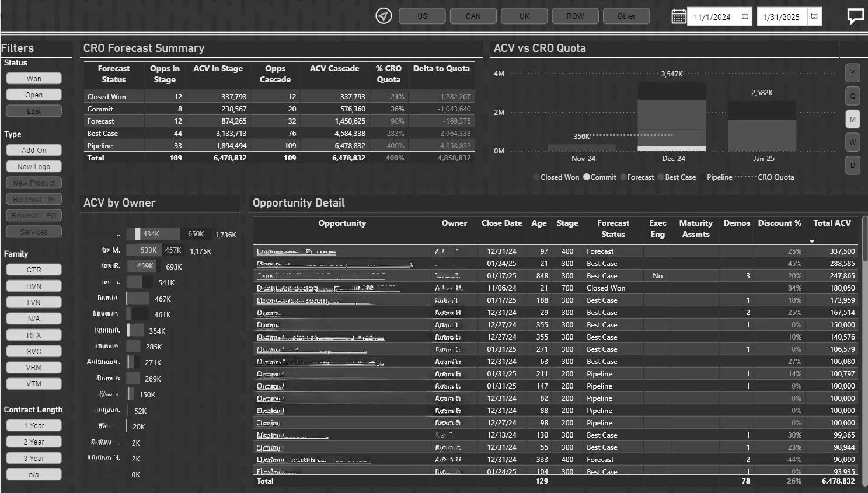Switch the chart to yearly view (Y)
Screen dimensions: 868x493
[853, 73]
